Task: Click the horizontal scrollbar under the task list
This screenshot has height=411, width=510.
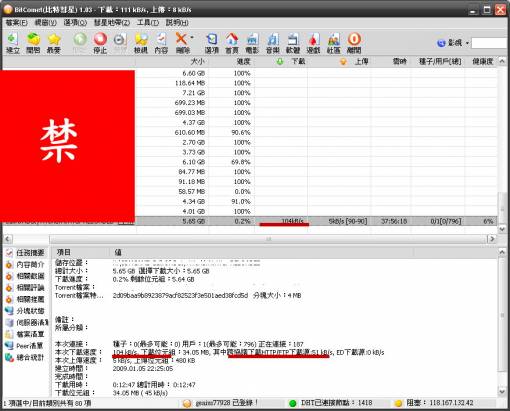Action: [x=268, y=239]
